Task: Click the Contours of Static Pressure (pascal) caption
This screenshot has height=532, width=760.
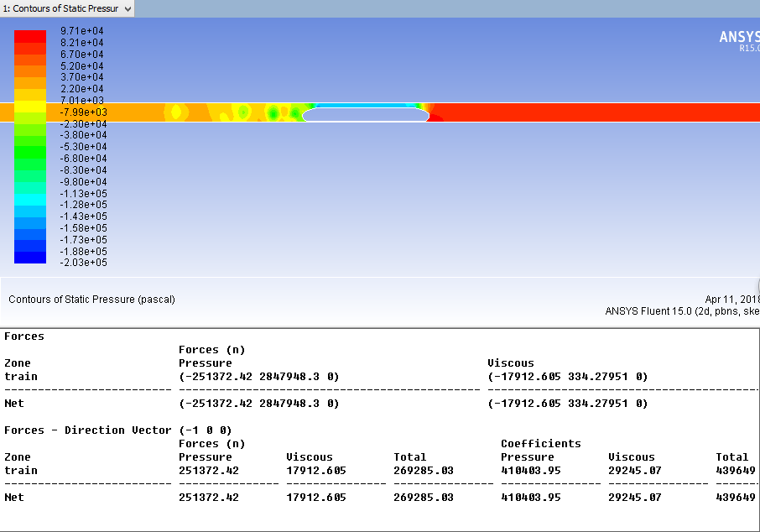Action: pos(91,300)
